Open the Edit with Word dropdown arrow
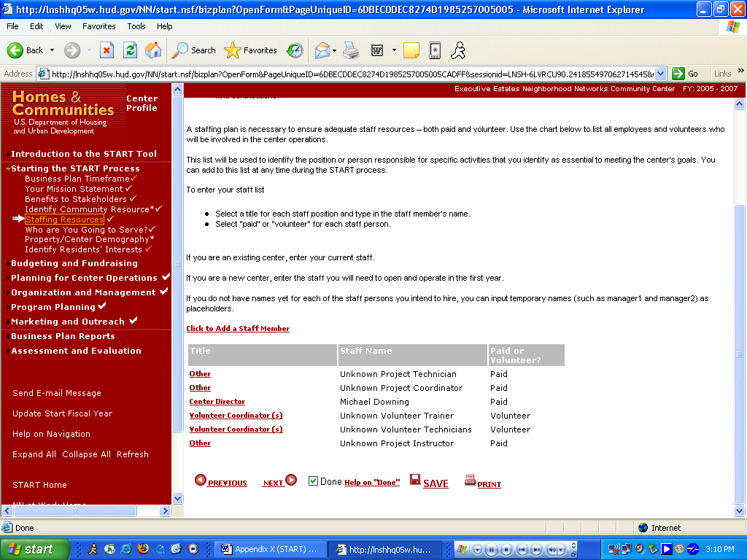747x560 pixels. coord(394,50)
